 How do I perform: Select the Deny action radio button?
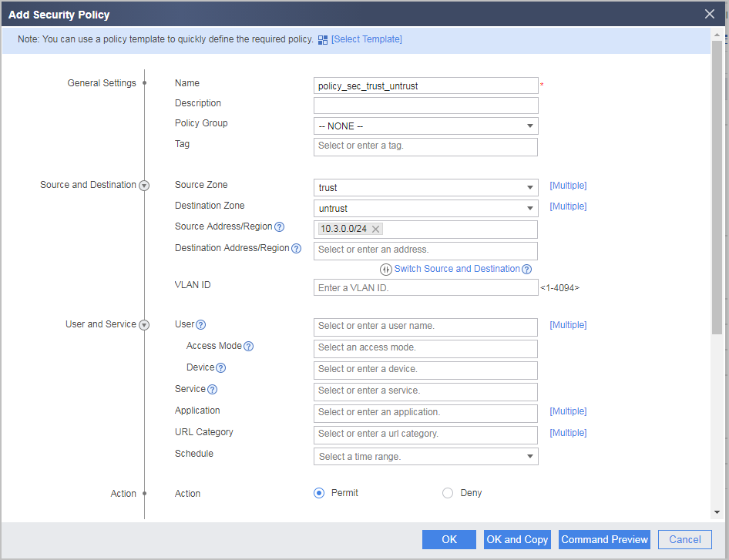[x=447, y=493]
